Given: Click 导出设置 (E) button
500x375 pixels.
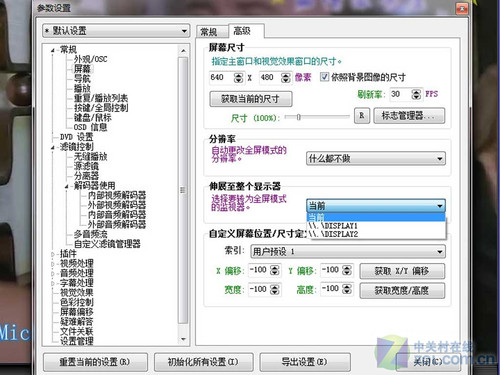Looking at the screenshot, I should coord(305,362).
